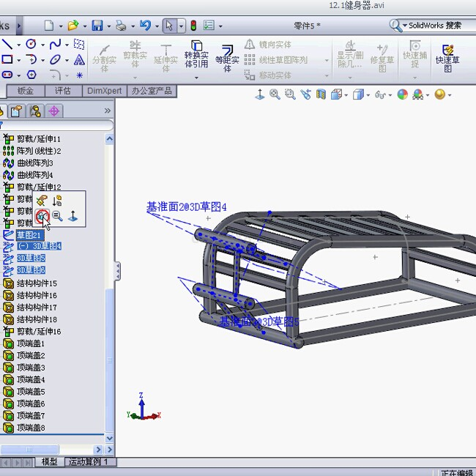
Task: Select 结构构件15 in the feature tree
Action: pyautogui.click(x=37, y=283)
